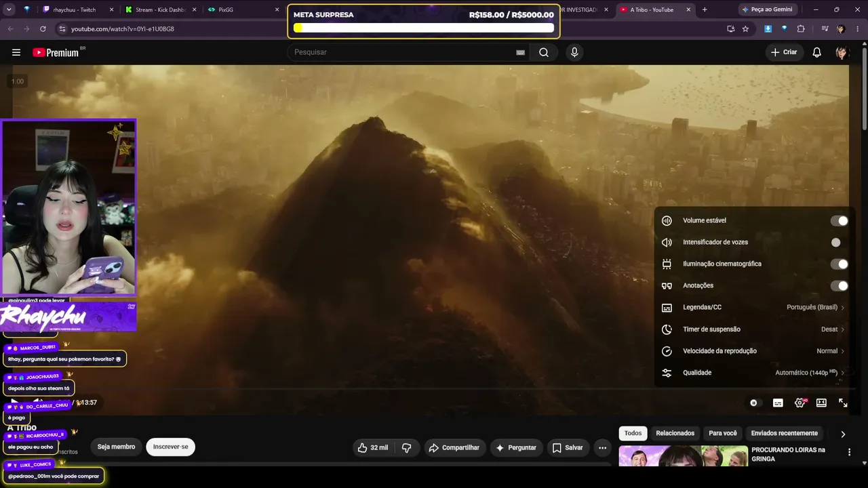Click the Perguntar button
868x488 pixels.
coord(516,447)
